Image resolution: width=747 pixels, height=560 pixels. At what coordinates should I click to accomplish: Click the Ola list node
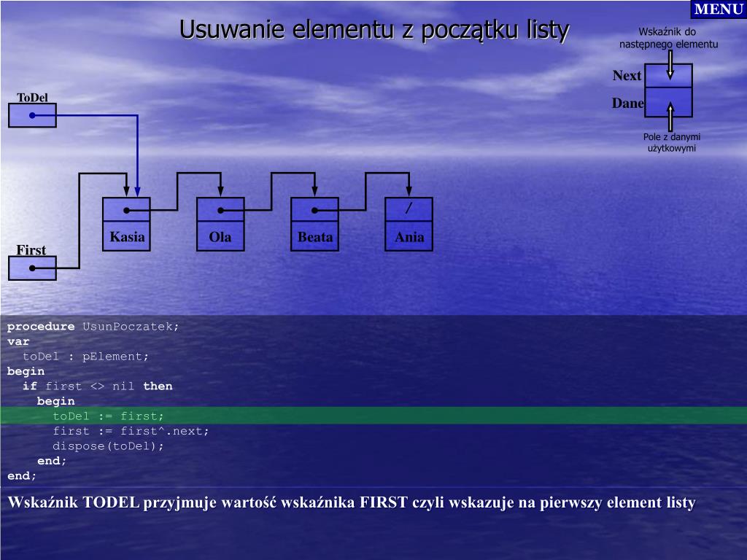click(x=220, y=225)
